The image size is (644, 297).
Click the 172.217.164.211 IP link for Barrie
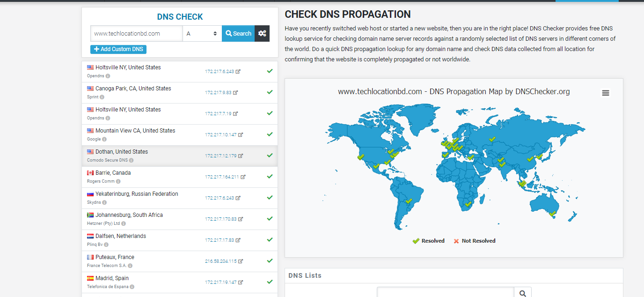(222, 177)
